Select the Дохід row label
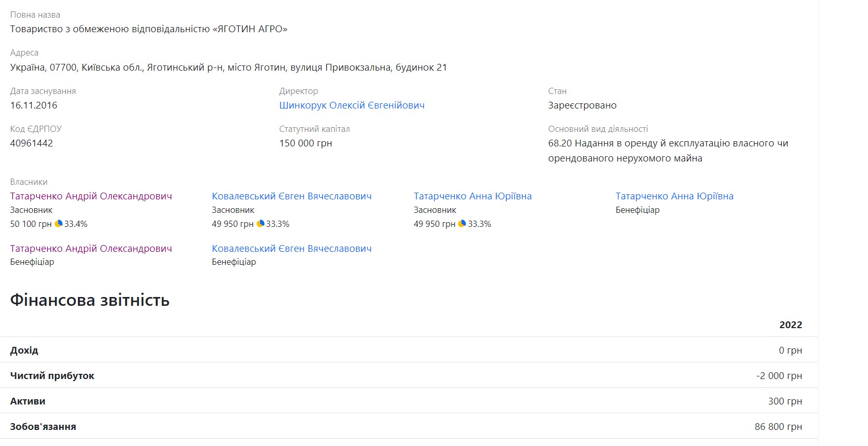Viewport: 868px width, 446px height. point(24,350)
